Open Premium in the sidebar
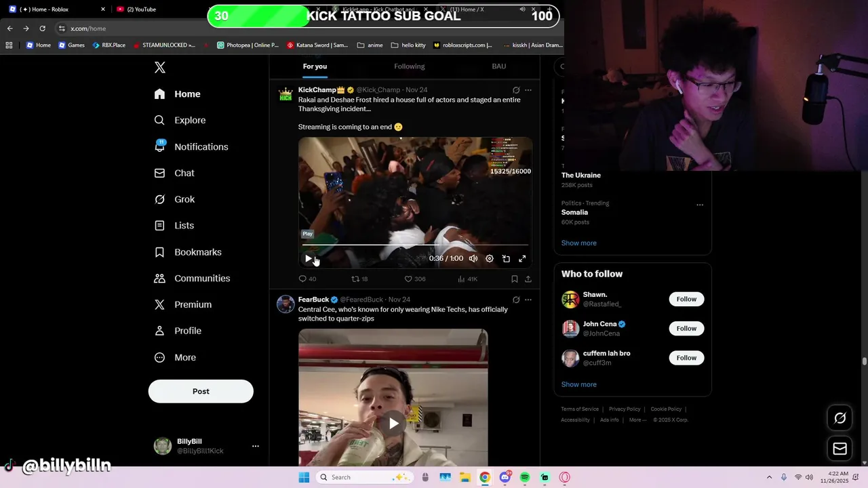 (184, 305)
